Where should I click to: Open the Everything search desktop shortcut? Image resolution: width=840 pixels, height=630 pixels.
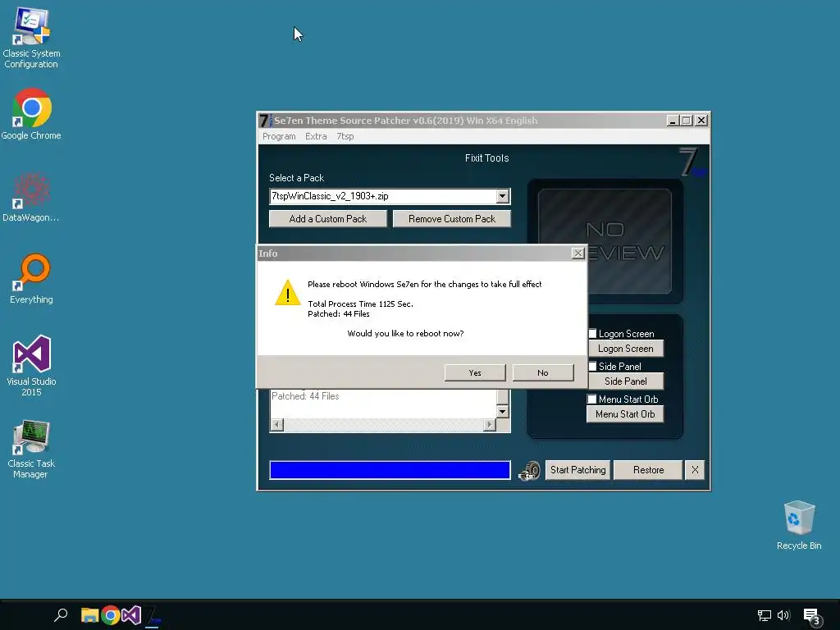pos(31,279)
